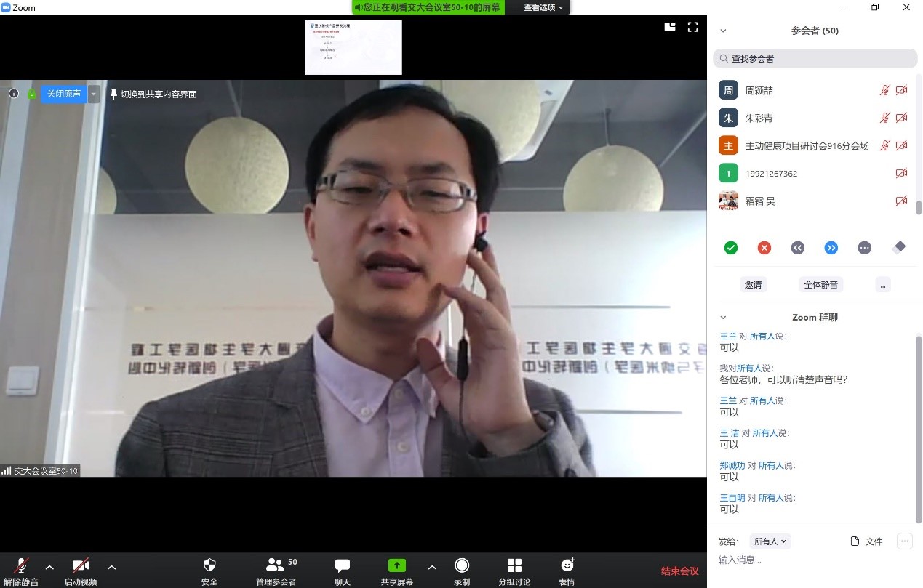Click the red 结束会议 end meeting button
923x588 pixels.
679,571
